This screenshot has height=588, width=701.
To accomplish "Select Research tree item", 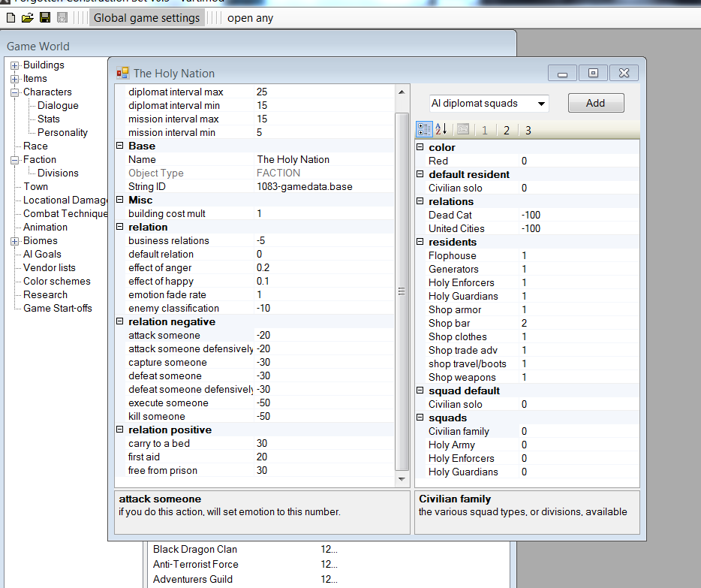I will click(x=45, y=294).
